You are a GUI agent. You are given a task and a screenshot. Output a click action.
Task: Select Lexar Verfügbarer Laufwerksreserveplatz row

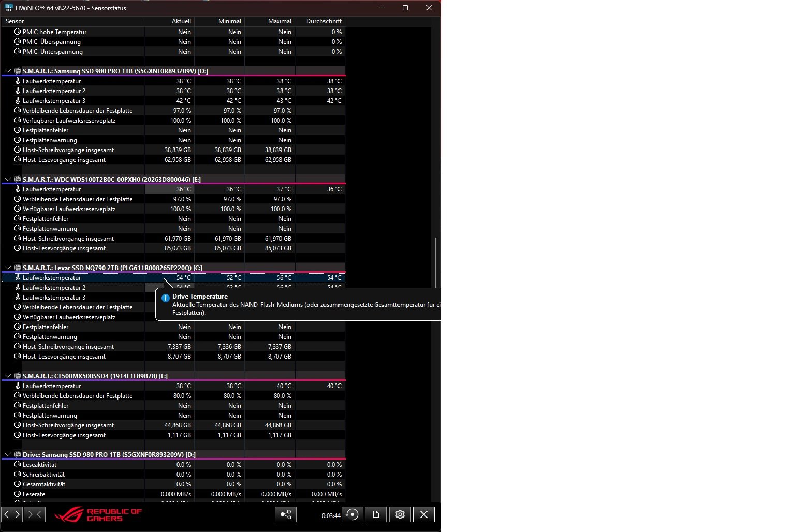pyautogui.click(x=79, y=317)
